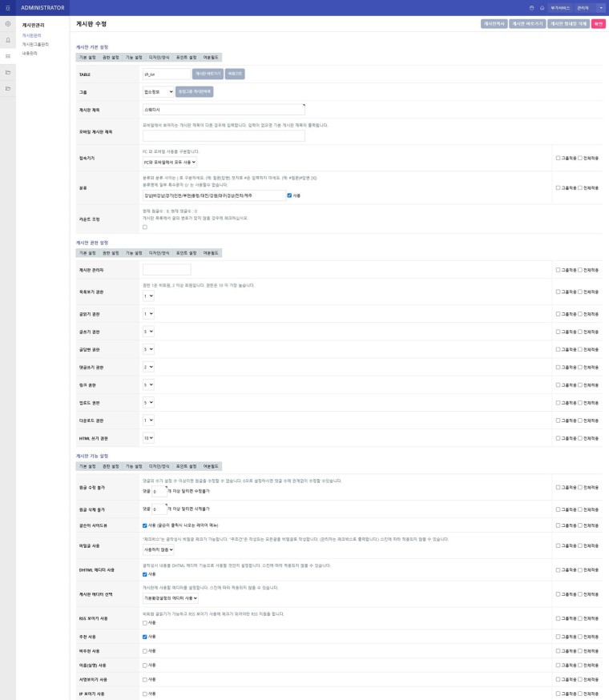Click the empty 모바일 게시판 제목 field
Image resolution: width=609 pixels, height=700 pixels.
[224, 135]
